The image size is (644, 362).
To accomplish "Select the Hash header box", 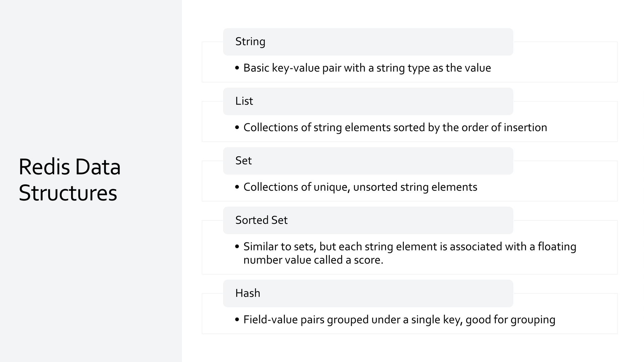I will click(x=368, y=293).
